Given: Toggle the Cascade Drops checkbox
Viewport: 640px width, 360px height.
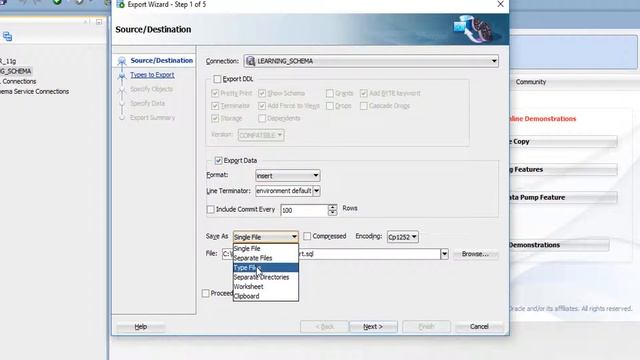Looking at the screenshot, I should pyautogui.click(x=364, y=106).
